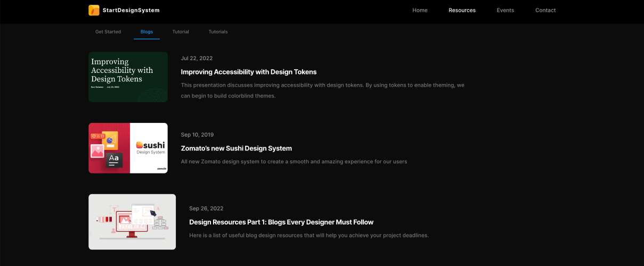Click the StartDesignSystem brand name
This screenshot has width=644, height=266.
131,10
